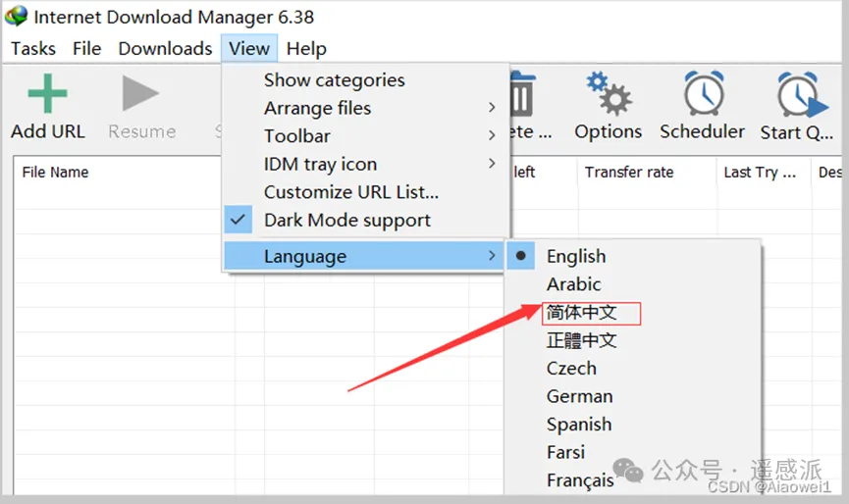Click the Scheduler label
The height and width of the screenshot is (504, 849).
(703, 131)
